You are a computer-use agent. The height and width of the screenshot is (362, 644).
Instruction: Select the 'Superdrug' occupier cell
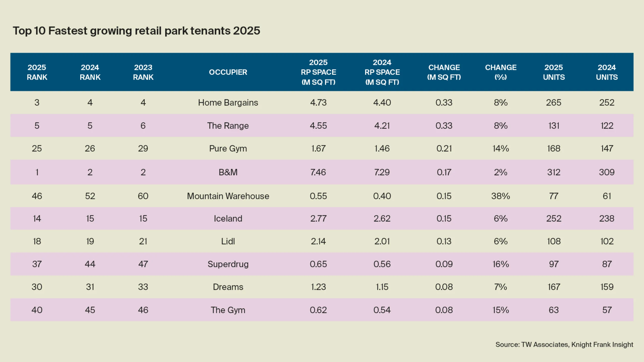click(228, 264)
